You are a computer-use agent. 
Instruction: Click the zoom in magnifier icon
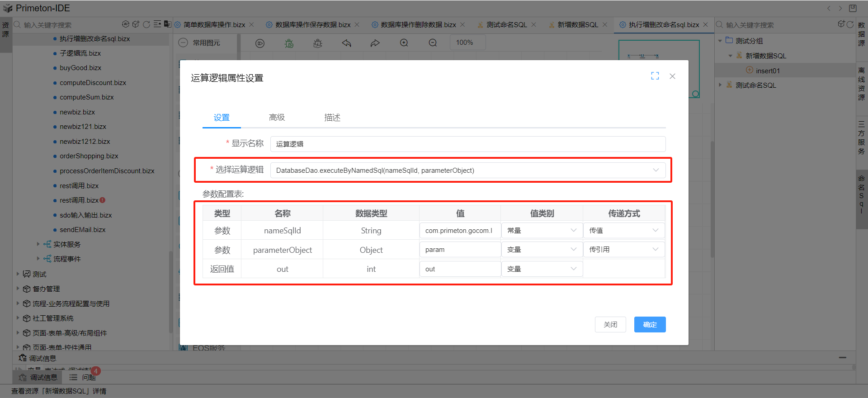coord(404,43)
